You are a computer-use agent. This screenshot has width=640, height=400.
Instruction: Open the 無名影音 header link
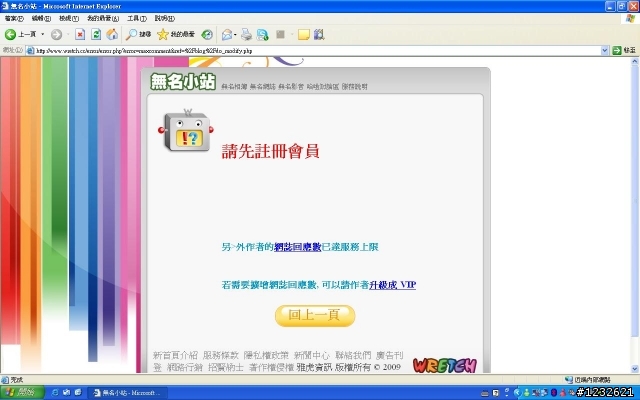pyautogui.click(x=291, y=87)
